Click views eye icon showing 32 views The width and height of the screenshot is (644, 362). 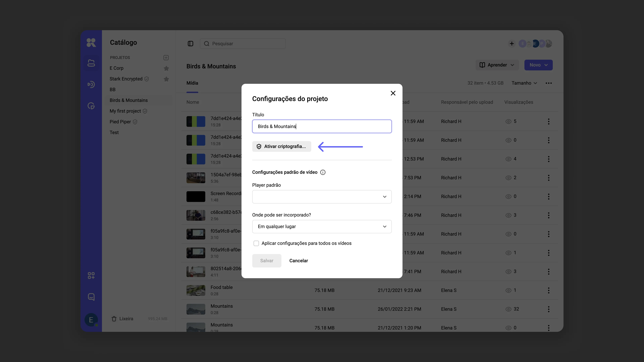(508, 309)
